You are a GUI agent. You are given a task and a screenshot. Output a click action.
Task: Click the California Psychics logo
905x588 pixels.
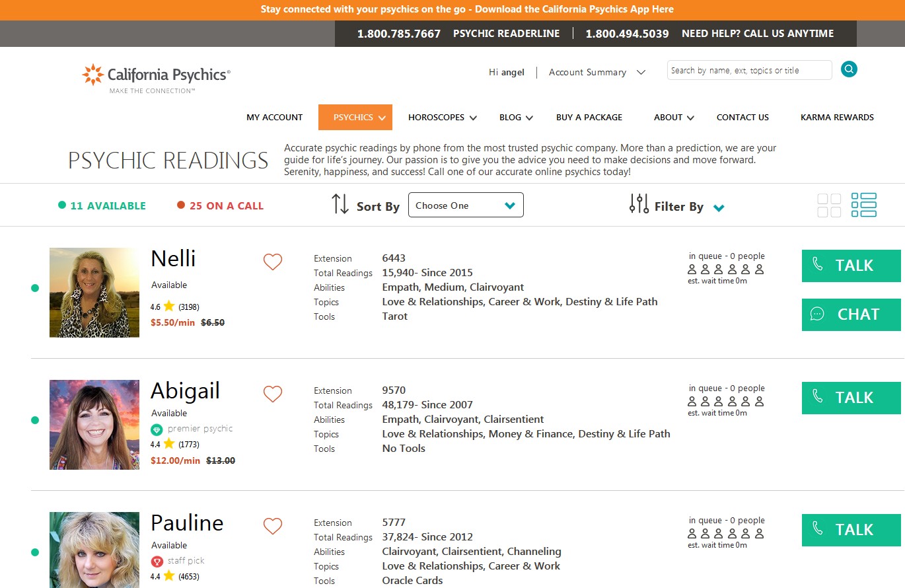click(156, 79)
